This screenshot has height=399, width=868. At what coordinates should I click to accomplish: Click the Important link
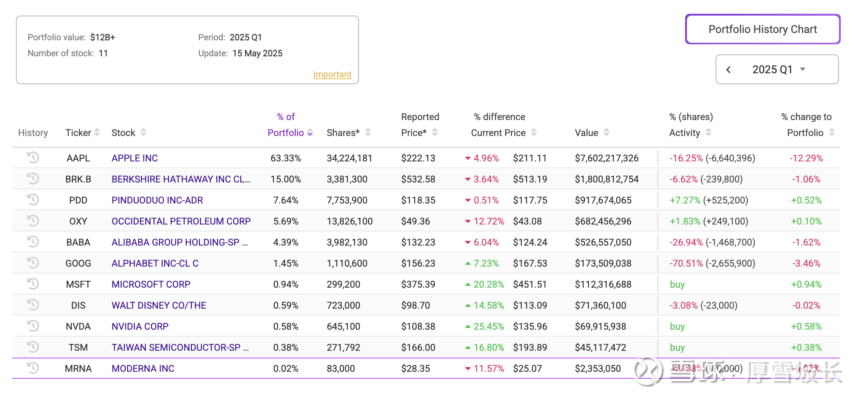tap(332, 74)
